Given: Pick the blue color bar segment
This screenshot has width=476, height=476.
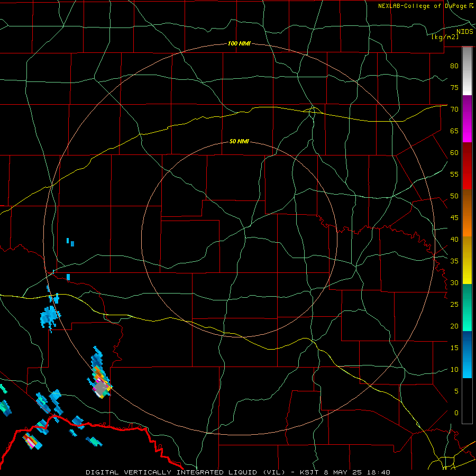Looking at the screenshot, I should 467,354.
